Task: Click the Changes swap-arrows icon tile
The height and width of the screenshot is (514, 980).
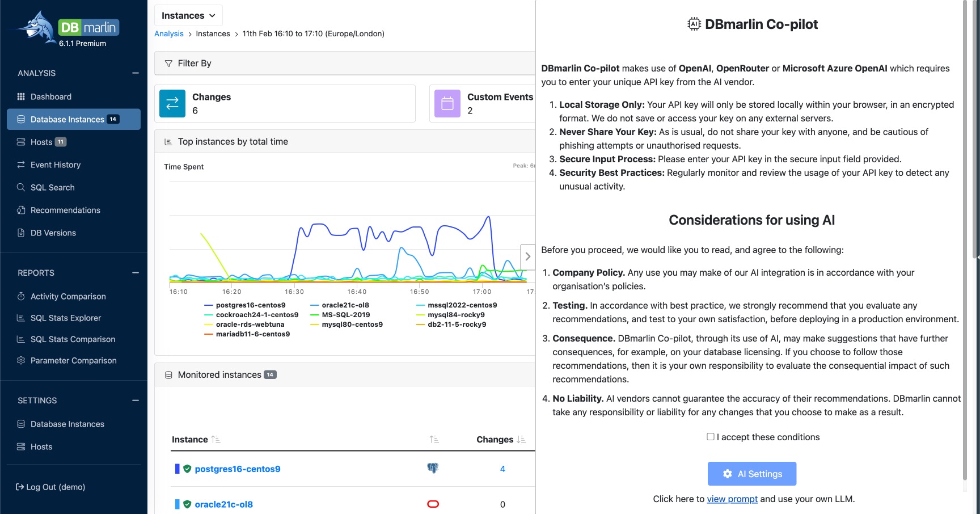Action: (x=172, y=103)
